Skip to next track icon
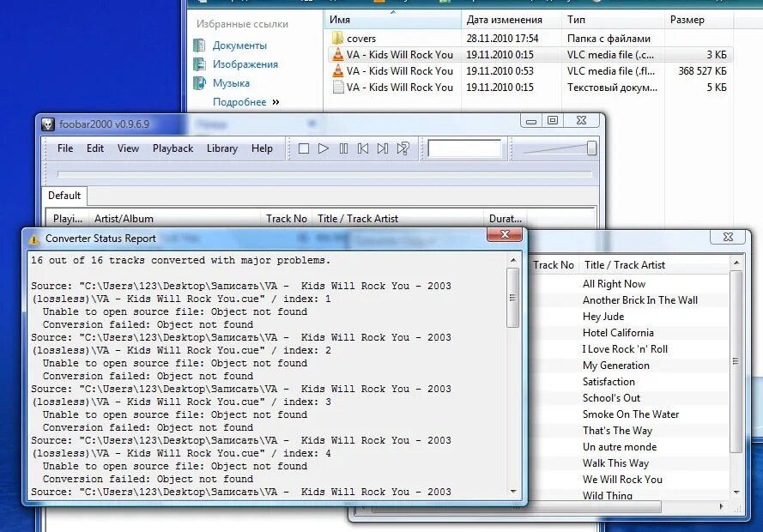 [x=382, y=148]
